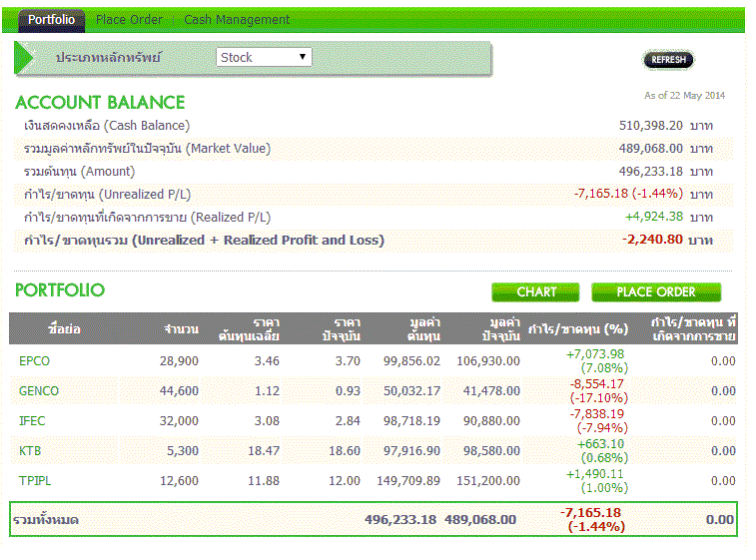Select the TPIPL stock symbol
This screenshot has height=560, width=756.
click(x=35, y=481)
